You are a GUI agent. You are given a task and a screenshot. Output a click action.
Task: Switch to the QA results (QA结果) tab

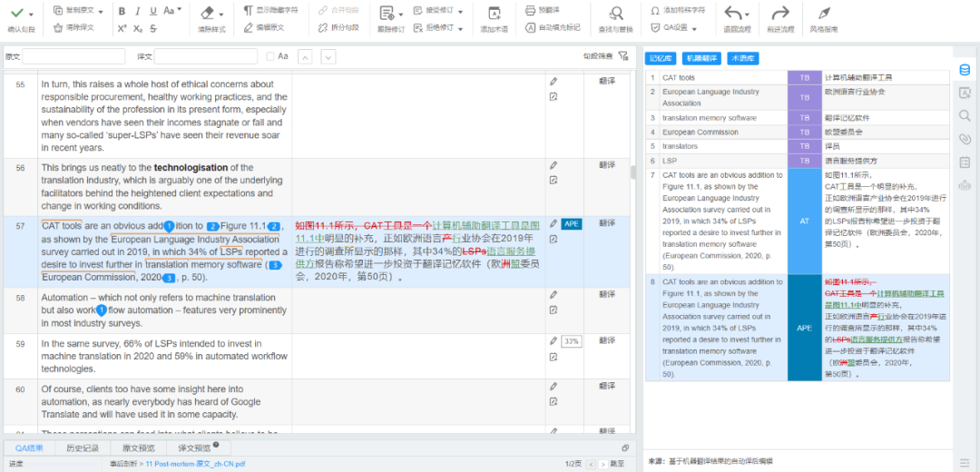tap(29, 447)
